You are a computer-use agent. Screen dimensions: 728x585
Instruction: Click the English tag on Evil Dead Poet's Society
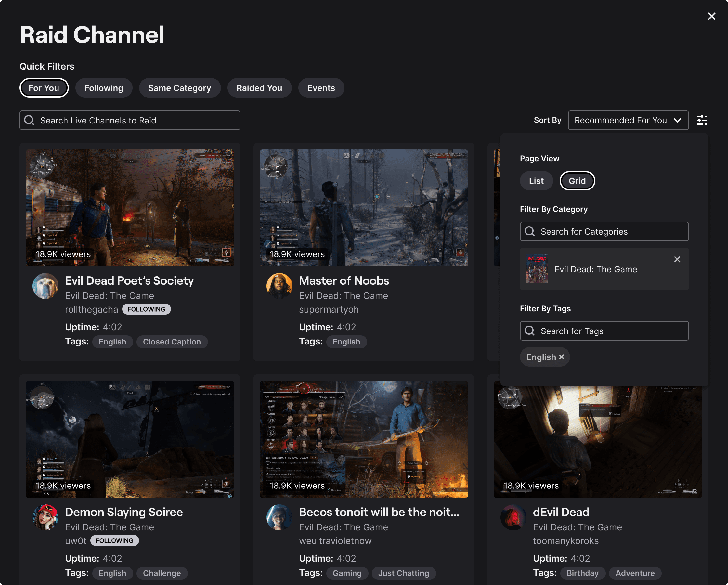click(x=112, y=342)
